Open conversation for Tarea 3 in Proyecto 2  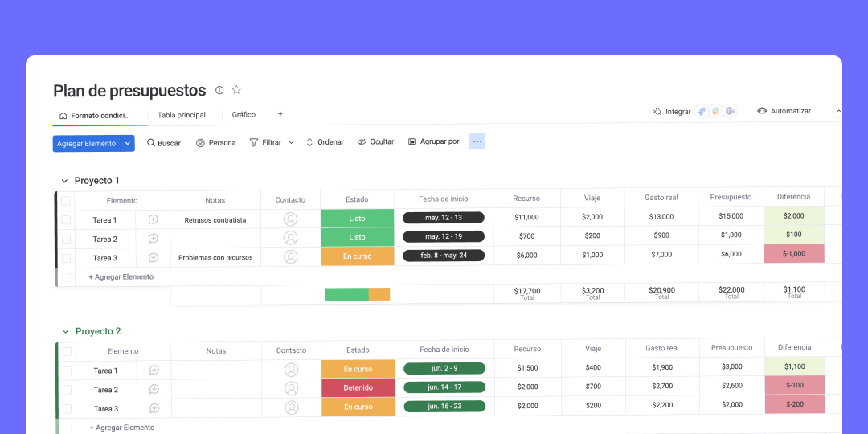click(154, 408)
